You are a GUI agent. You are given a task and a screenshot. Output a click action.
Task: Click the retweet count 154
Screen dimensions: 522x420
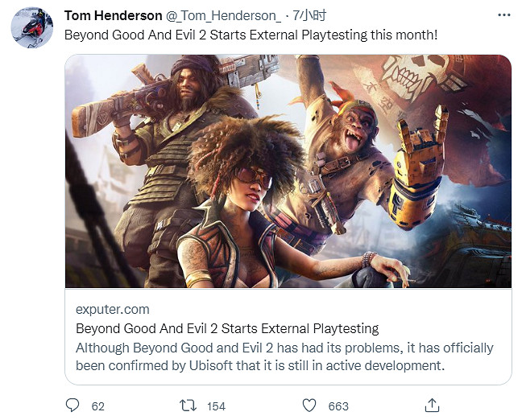coord(216,406)
